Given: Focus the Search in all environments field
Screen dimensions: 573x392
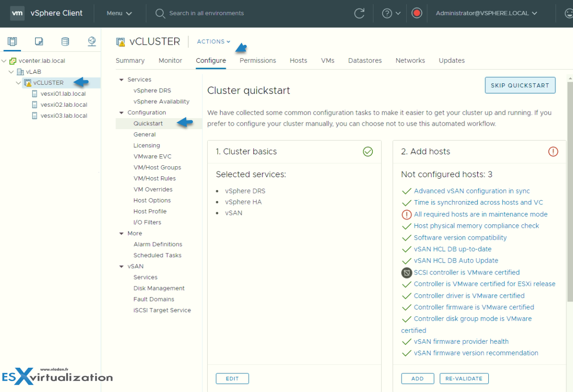Looking at the screenshot, I should coord(206,13).
